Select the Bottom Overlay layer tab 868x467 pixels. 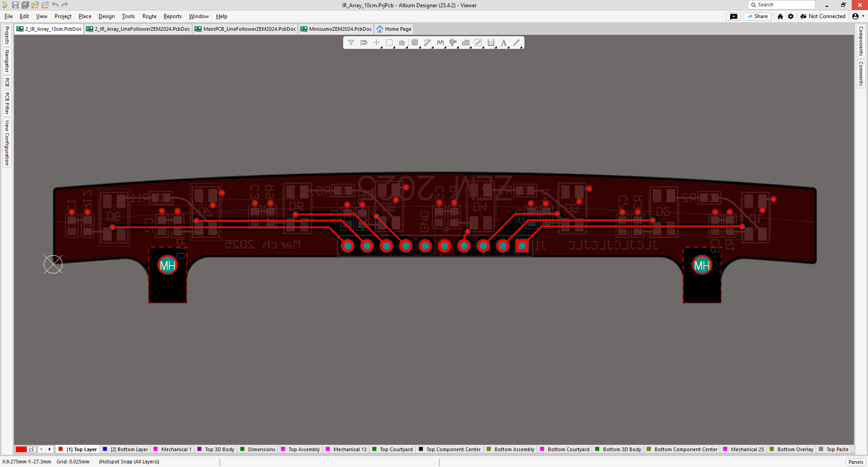tap(792, 449)
